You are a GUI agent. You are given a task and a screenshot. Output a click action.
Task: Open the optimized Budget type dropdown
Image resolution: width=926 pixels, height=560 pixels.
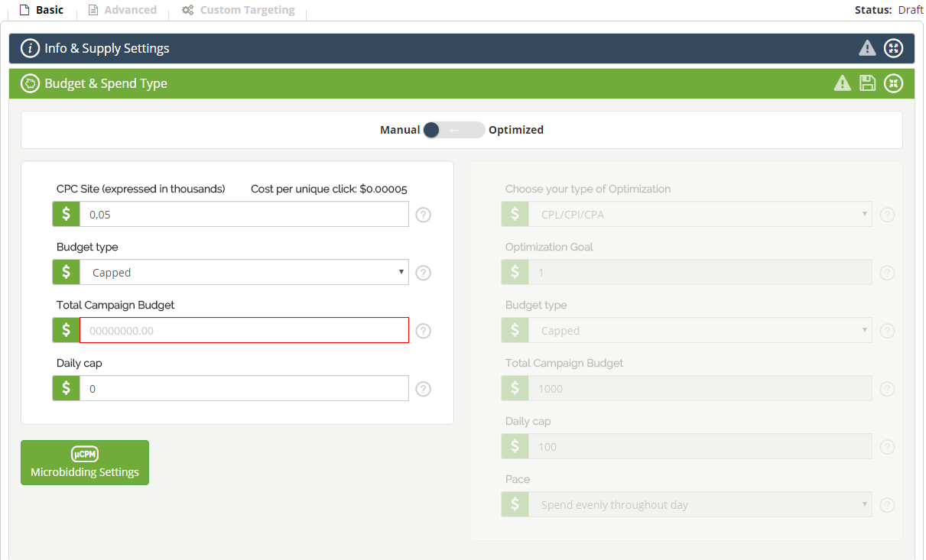700,331
